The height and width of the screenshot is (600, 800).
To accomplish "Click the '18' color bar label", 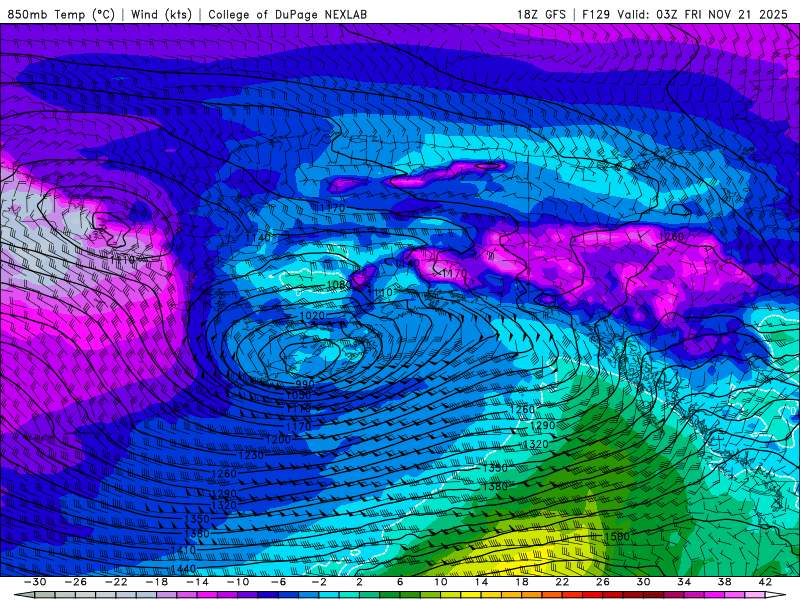I will coord(521,582).
